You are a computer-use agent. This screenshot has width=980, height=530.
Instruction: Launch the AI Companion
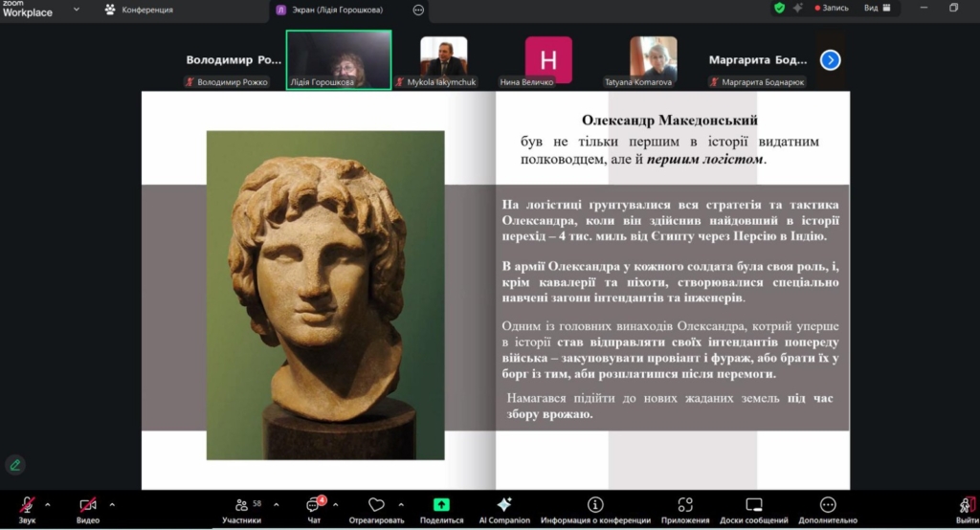(503, 508)
